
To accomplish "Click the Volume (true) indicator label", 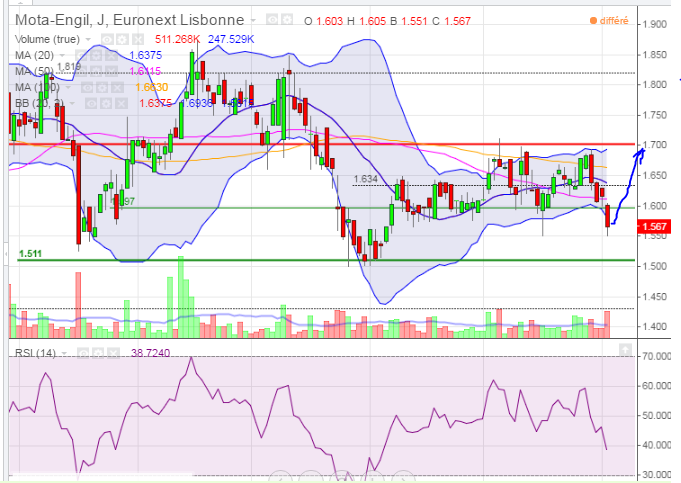I will 47,40.
